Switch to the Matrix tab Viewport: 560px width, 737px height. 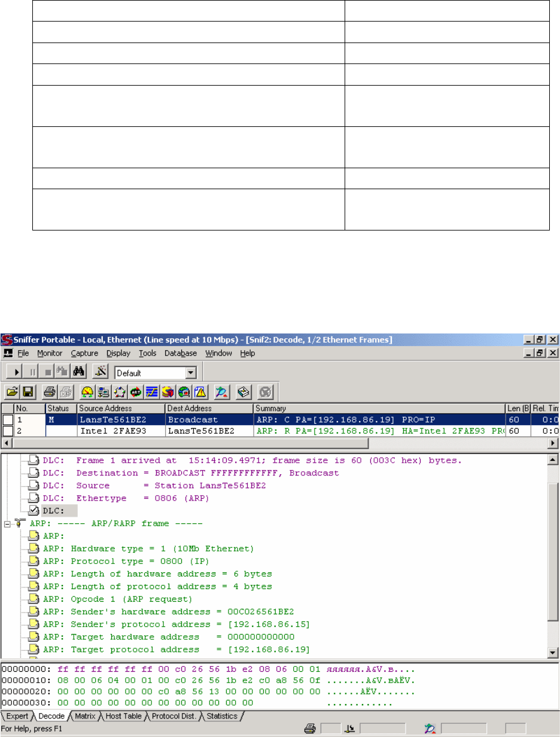coord(86,716)
